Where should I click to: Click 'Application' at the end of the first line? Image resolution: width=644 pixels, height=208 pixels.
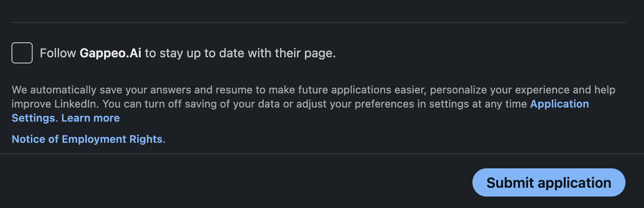click(x=559, y=104)
